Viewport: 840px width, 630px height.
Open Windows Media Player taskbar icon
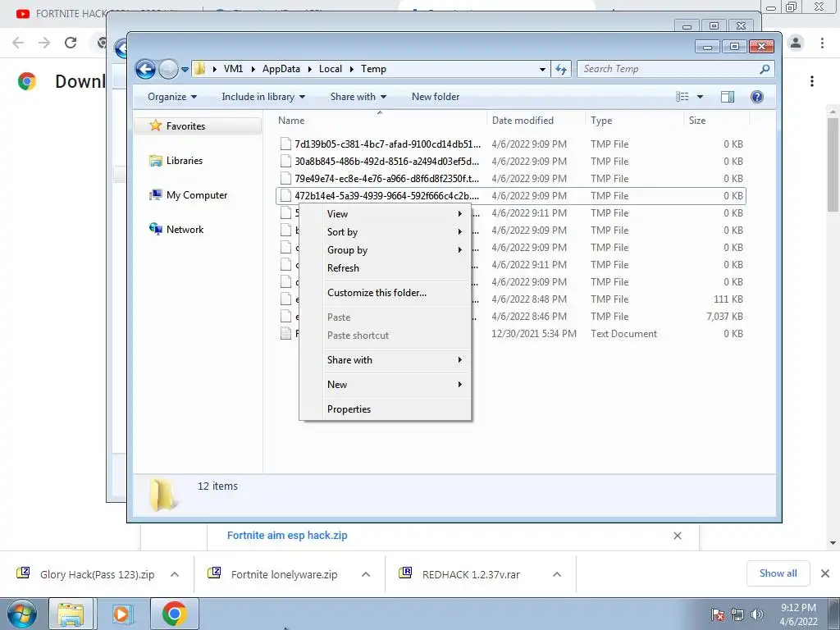tap(121, 614)
